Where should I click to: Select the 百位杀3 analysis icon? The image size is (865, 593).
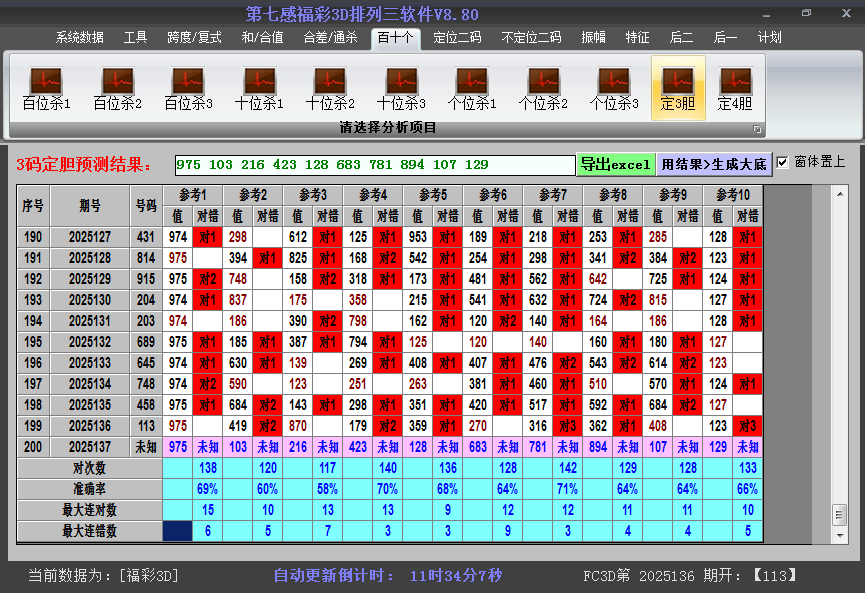pyautogui.click(x=188, y=88)
